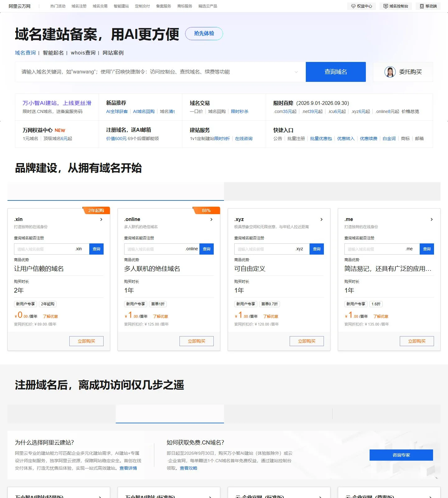
Task: Open AI域名回购 link
Action: (x=144, y=111)
